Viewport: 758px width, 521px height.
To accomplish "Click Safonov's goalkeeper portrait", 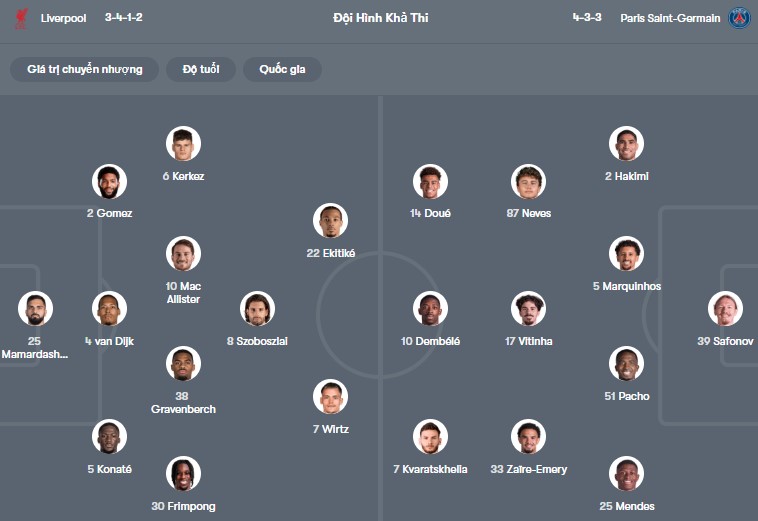I will tap(725, 309).
